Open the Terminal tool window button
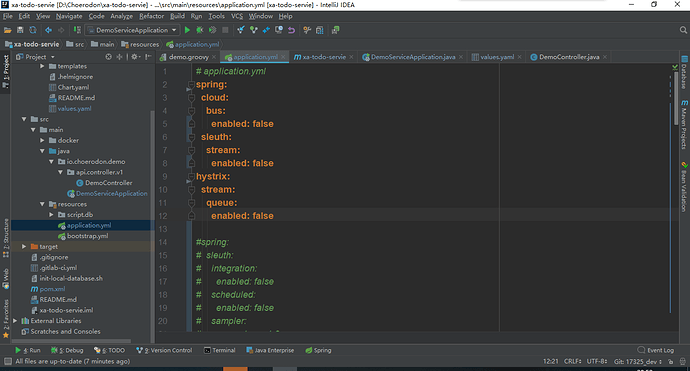Screen dimensions: 690x371 pyautogui.click(x=220, y=350)
